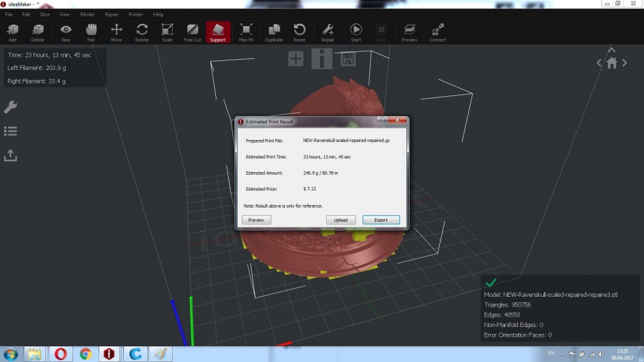Open the Printer menu
This screenshot has height=362, width=644.
pyautogui.click(x=136, y=14)
